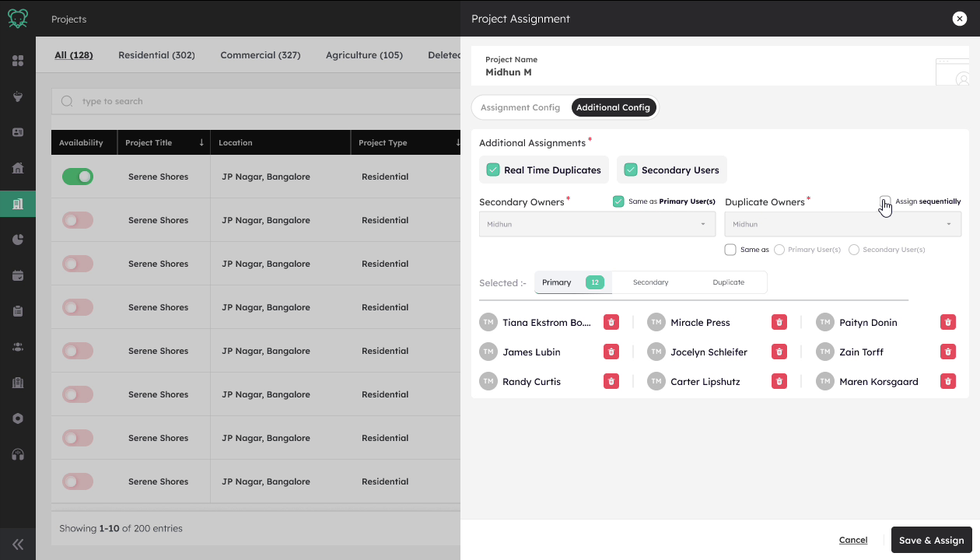Open the dashboard grid icon in sidebar

[18, 61]
